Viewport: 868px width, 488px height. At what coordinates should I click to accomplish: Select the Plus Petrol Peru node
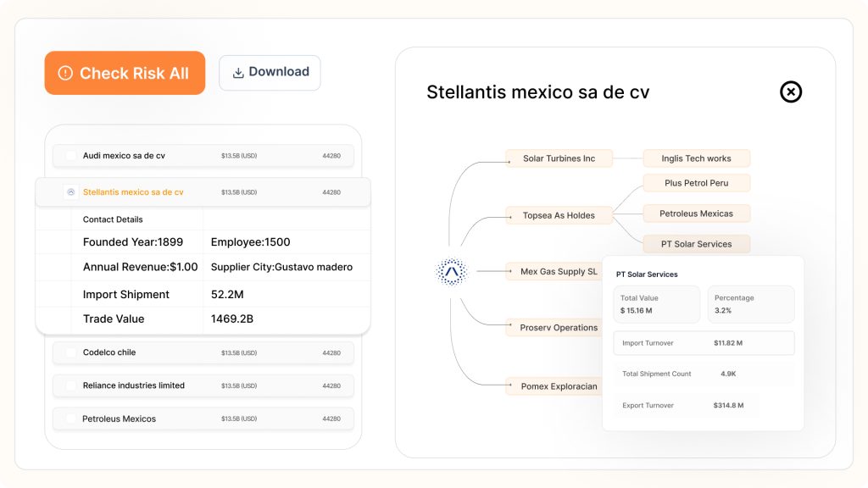(x=697, y=183)
